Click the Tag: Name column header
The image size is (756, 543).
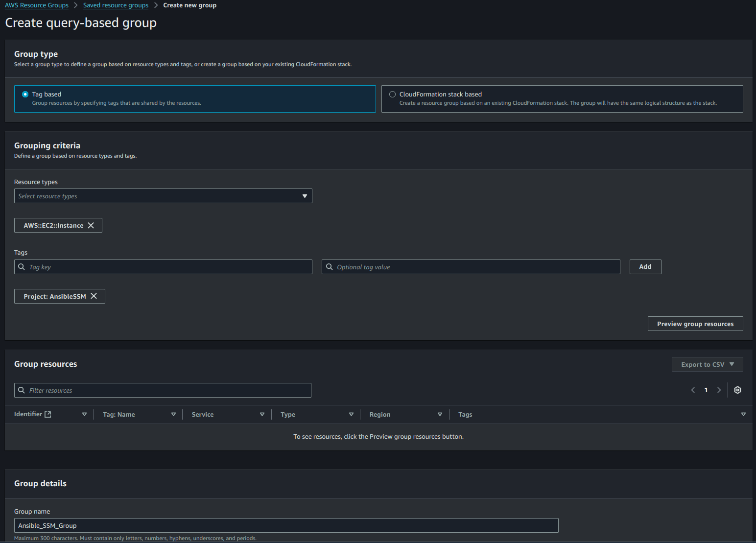[119, 414]
